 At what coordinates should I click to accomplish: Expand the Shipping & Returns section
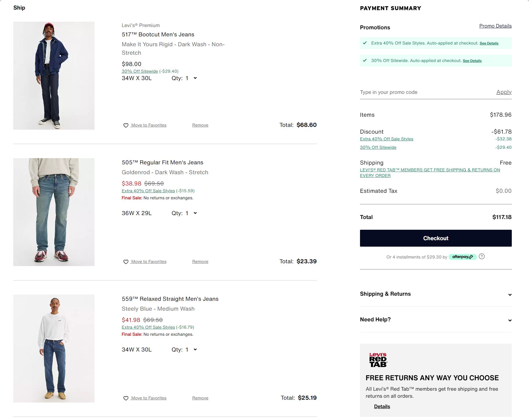click(510, 295)
